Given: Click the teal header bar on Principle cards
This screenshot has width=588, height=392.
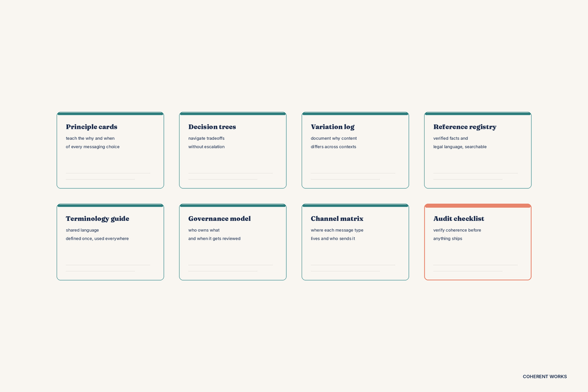Looking at the screenshot, I should pos(110,113).
